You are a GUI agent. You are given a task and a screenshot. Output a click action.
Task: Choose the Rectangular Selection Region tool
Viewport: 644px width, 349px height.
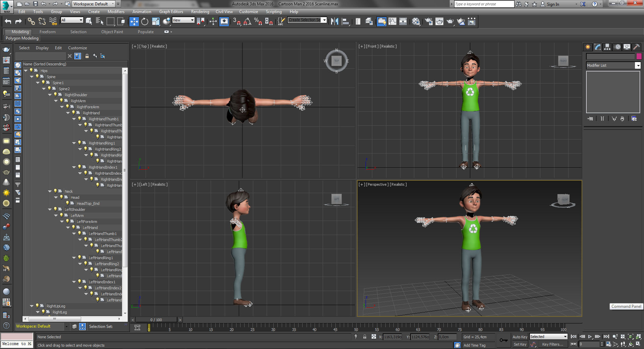[x=110, y=21]
